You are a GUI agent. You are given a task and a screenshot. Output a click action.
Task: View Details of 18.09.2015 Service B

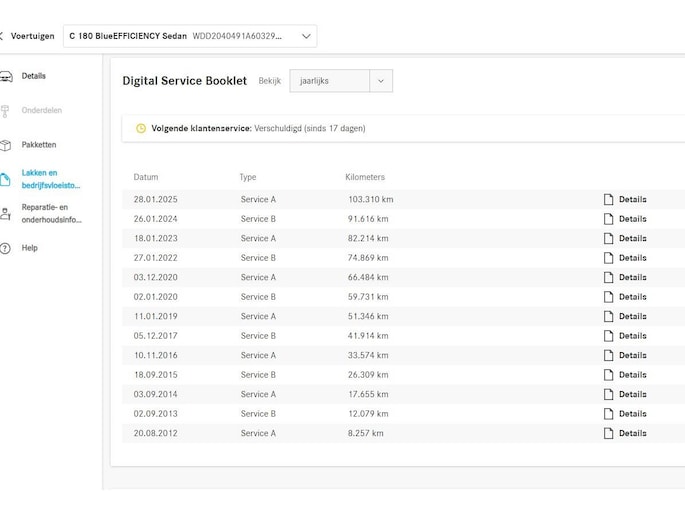[x=632, y=375]
